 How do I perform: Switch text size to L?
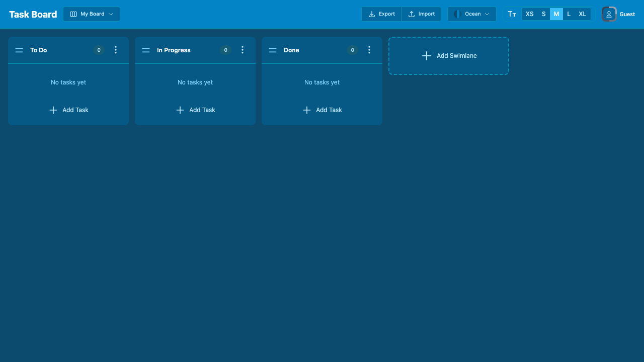click(x=569, y=14)
